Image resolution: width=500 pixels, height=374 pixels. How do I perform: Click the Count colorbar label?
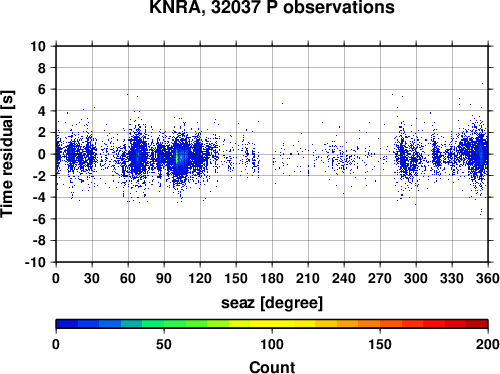pyautogui.click(x=272, y=367)
